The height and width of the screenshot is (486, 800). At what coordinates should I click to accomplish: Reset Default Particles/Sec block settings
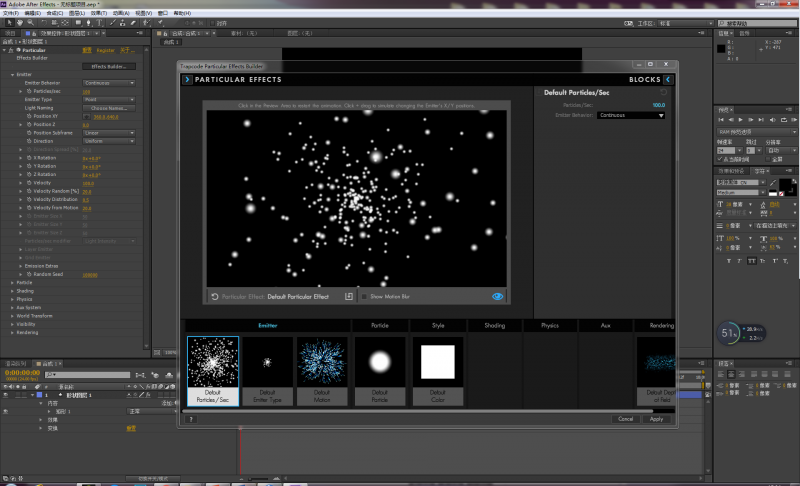point(663,92)
